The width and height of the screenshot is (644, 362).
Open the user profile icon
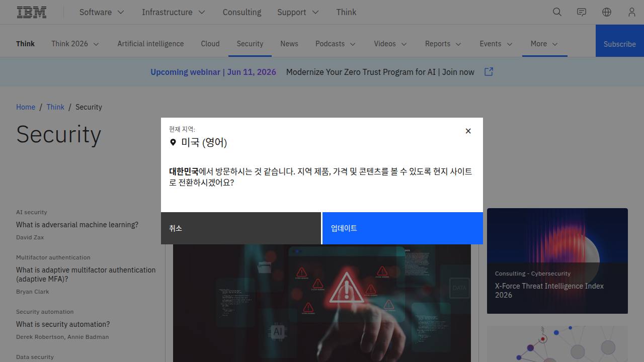(x=632, y=12)
